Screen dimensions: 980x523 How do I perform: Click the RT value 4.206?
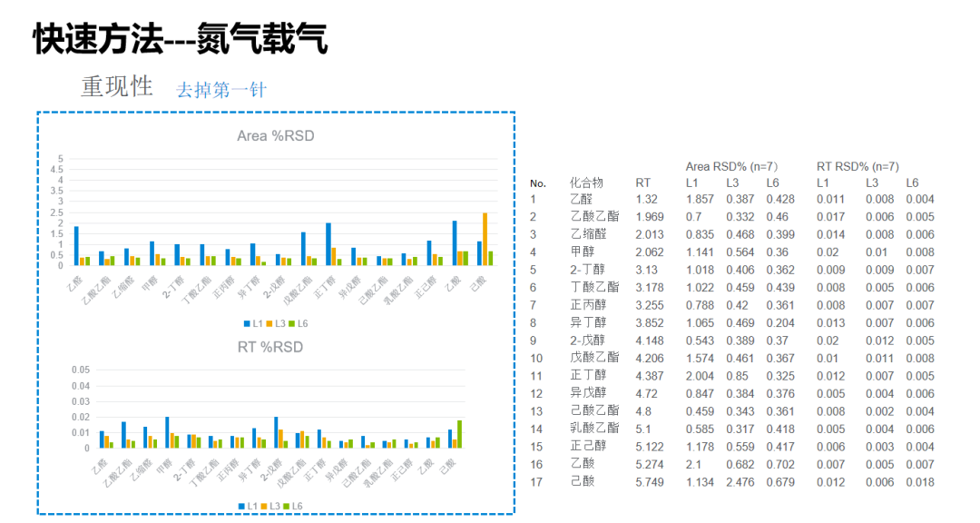(650, 359)
